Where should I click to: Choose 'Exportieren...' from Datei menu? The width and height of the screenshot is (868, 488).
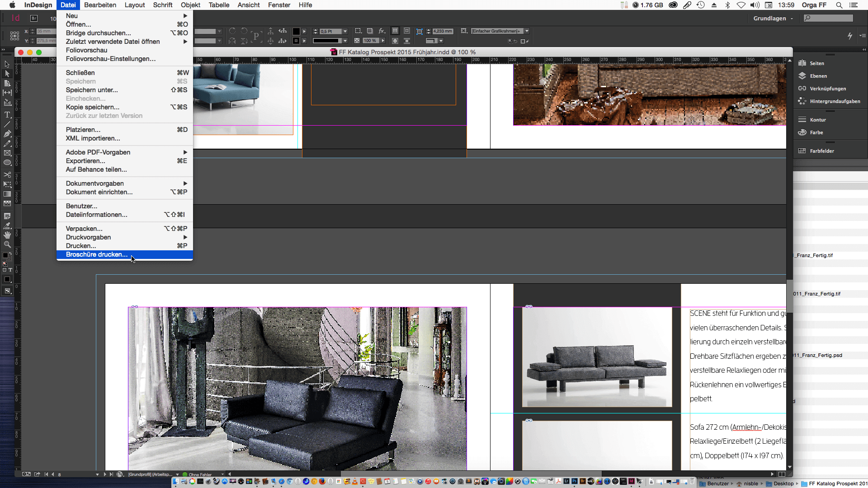tap(85, 161)
